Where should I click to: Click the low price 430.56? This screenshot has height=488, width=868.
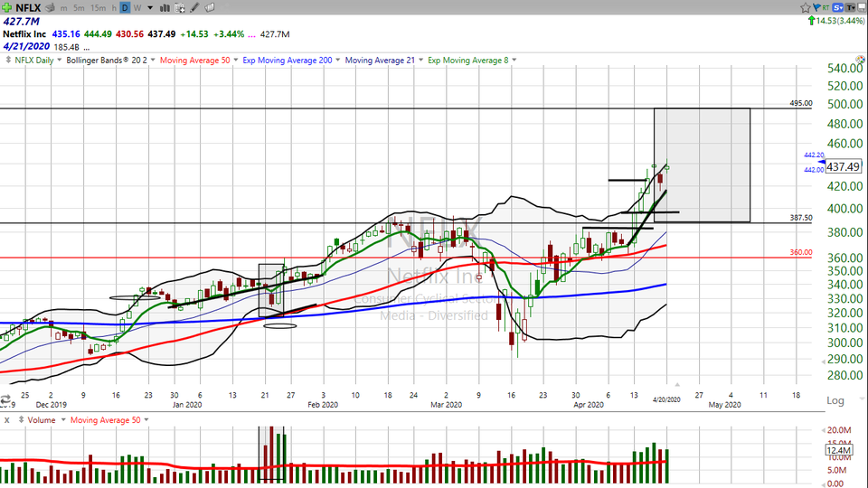(129, 34)
